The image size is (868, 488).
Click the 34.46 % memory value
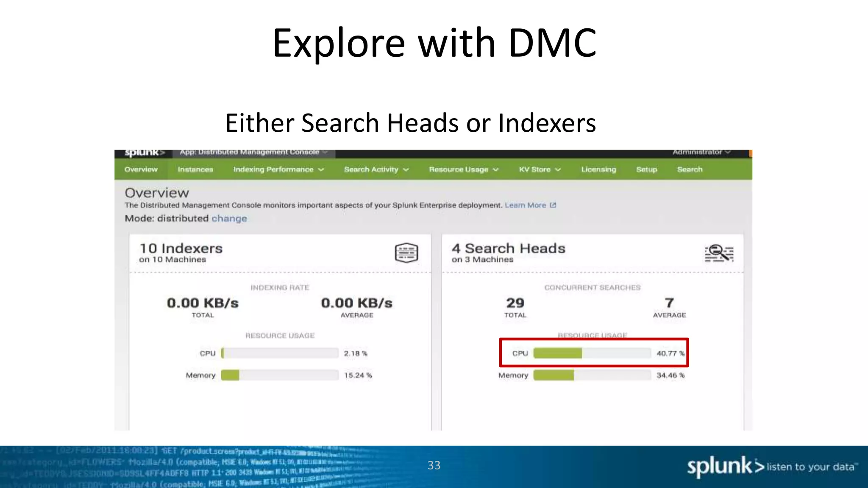(x=670, y=375)
